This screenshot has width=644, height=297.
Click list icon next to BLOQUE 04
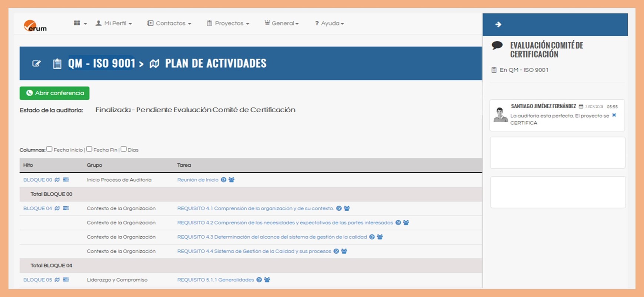coord(66,208)
